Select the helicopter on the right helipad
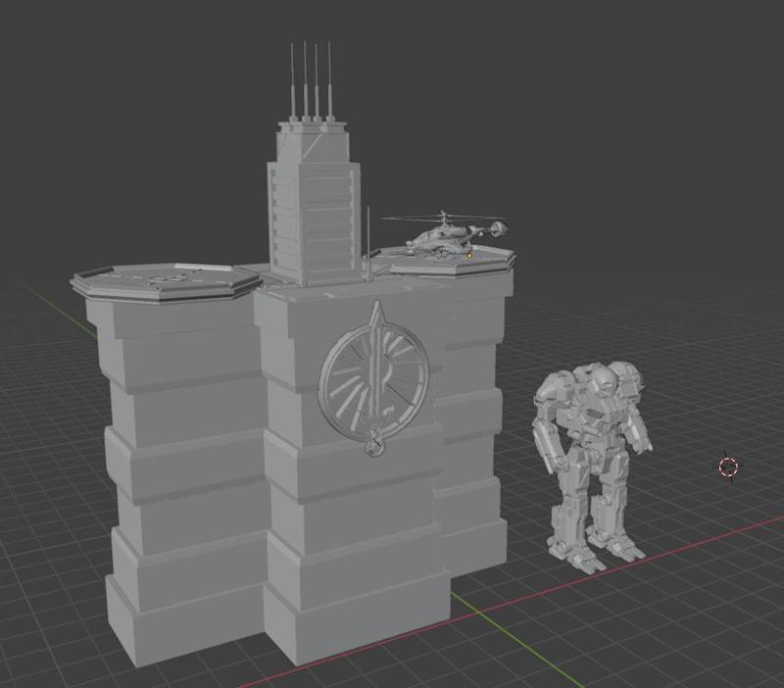The width and height of the screenshot is (784, 688). point(445,236)
